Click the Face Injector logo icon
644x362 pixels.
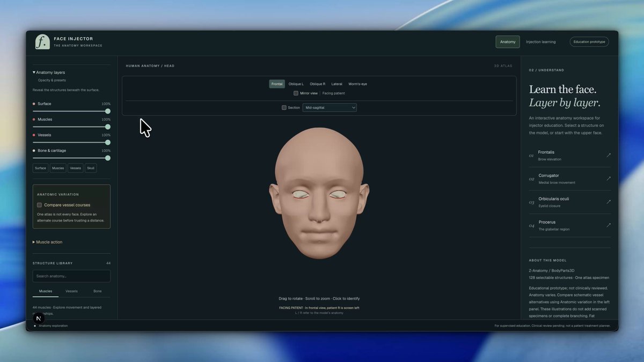42,42
